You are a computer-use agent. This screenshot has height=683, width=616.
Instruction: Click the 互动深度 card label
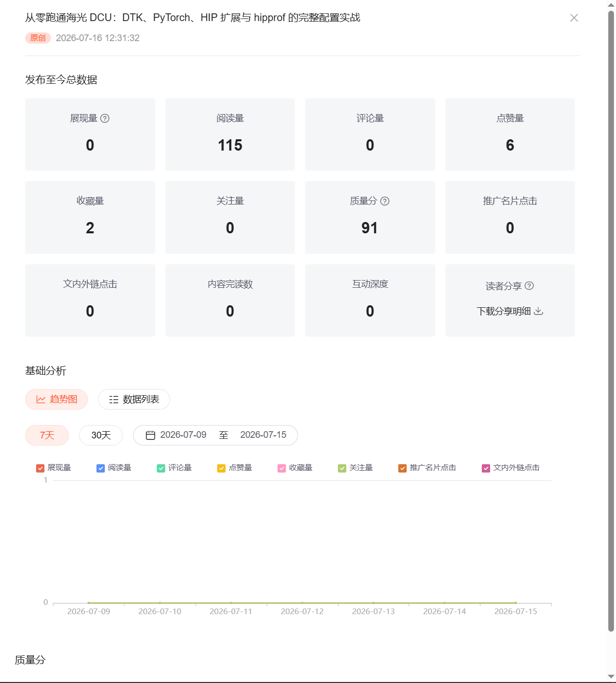pyautogui.click(x=370, y=284)
